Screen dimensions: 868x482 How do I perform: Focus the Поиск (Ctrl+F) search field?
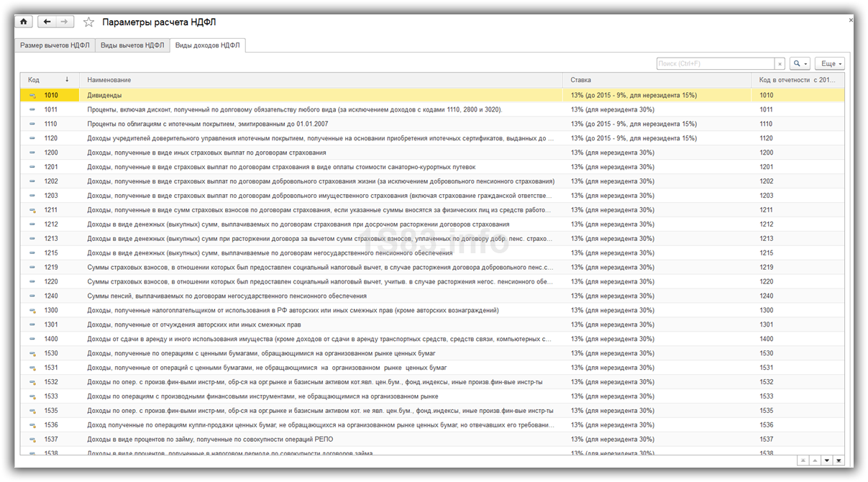click(714, 64)
